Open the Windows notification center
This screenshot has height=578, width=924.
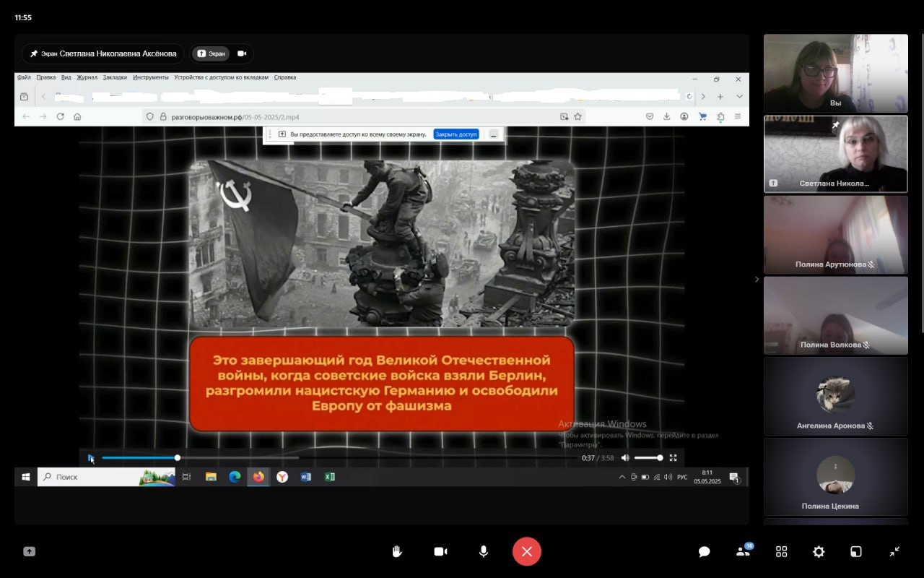[734, 477]
